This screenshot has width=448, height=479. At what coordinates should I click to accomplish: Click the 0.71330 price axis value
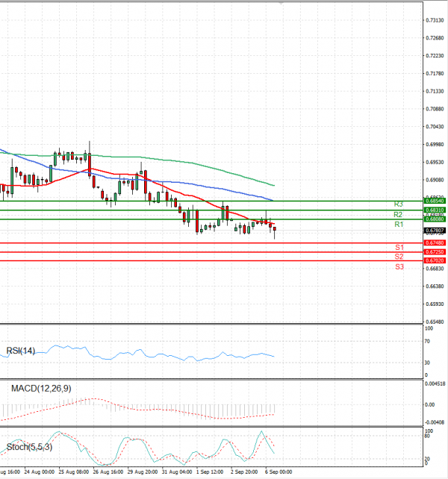(435, 91)
